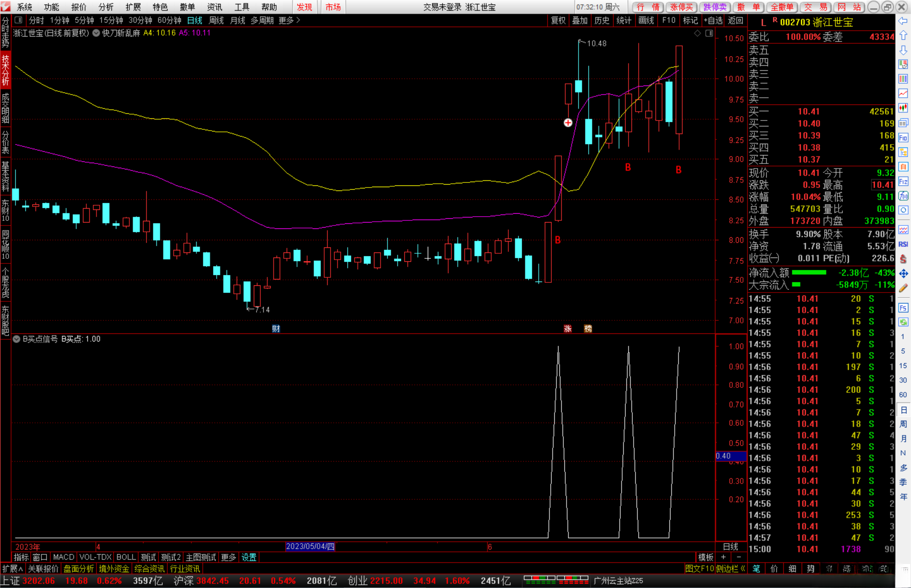911x588 pixels.
Task: Click the red plus marker on chart
Action: [568, 123]
